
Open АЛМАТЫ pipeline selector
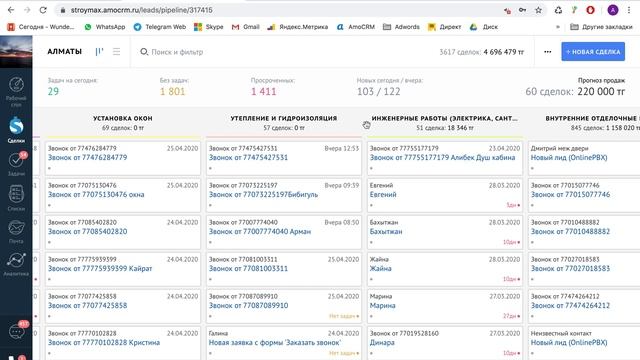(64, 52)
